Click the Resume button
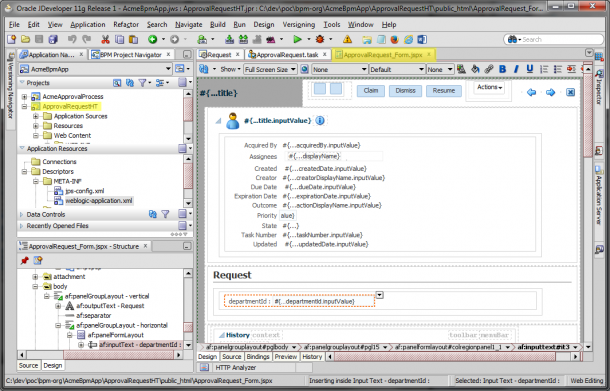The width and height of the screenshot is (610, 391). [444, 91]
